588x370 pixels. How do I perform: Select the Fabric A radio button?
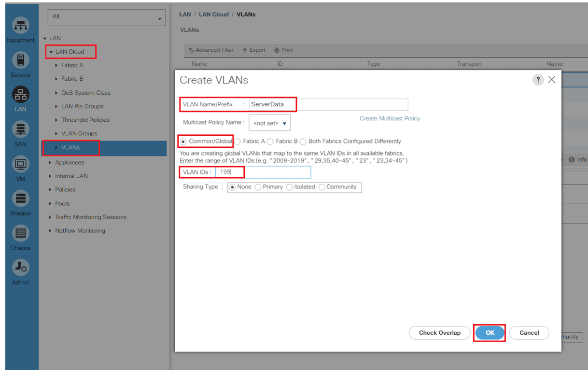(238, 142)
